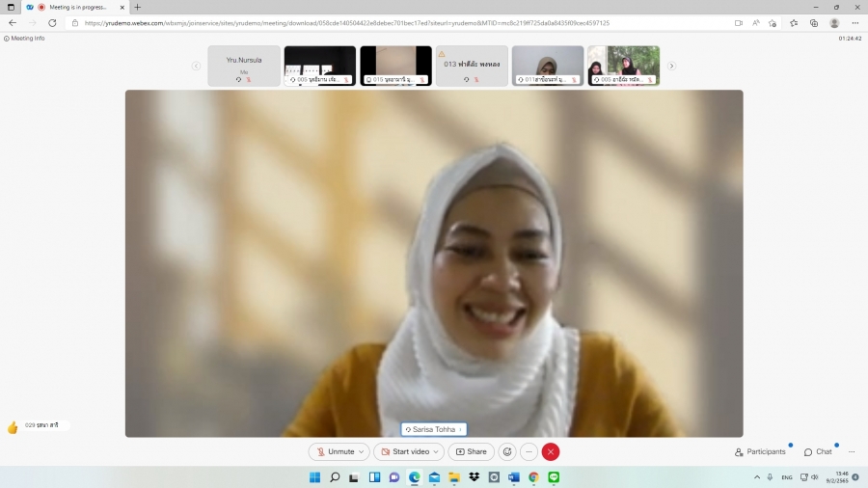Open a new browser tab
868x488 pixels.
tap(137, 7)
